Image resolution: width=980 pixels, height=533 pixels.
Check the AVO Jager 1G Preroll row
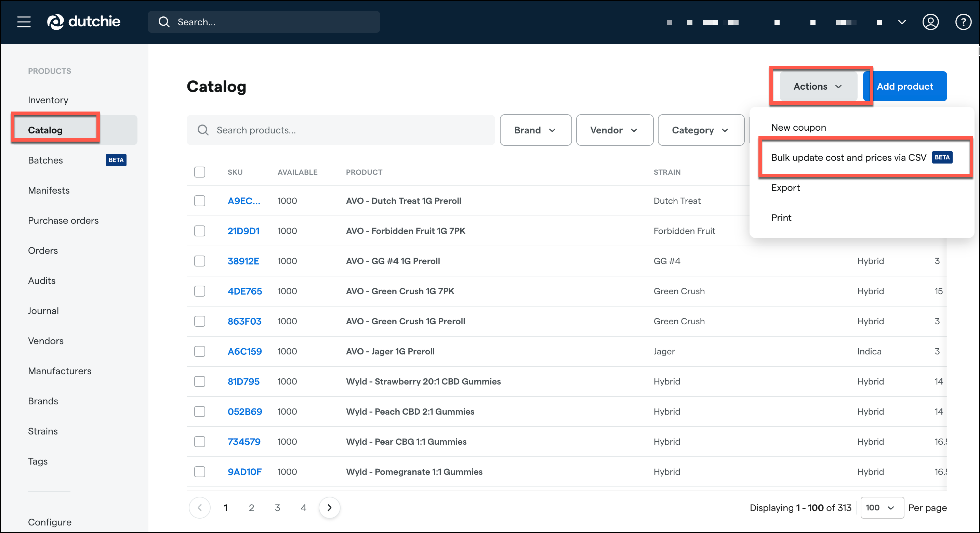coord(199,351)
